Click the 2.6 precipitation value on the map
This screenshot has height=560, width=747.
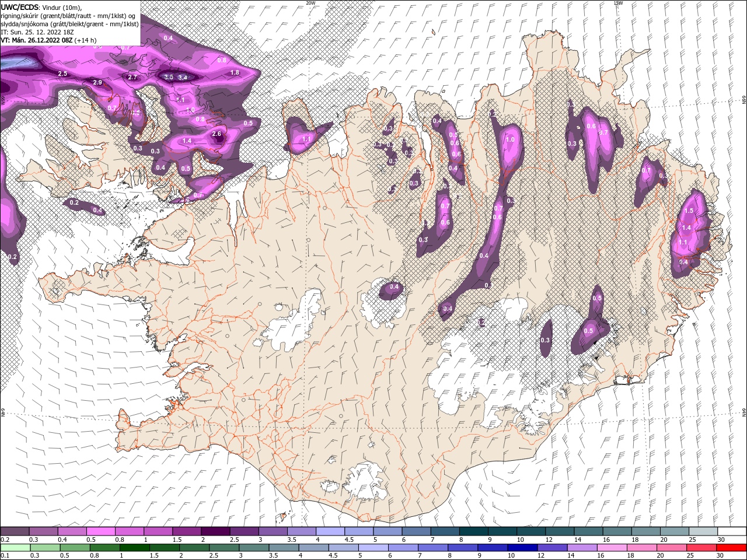(x=217, y=134)
